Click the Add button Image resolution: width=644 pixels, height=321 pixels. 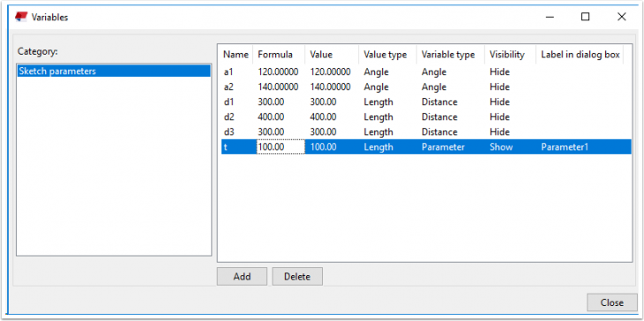242,277
